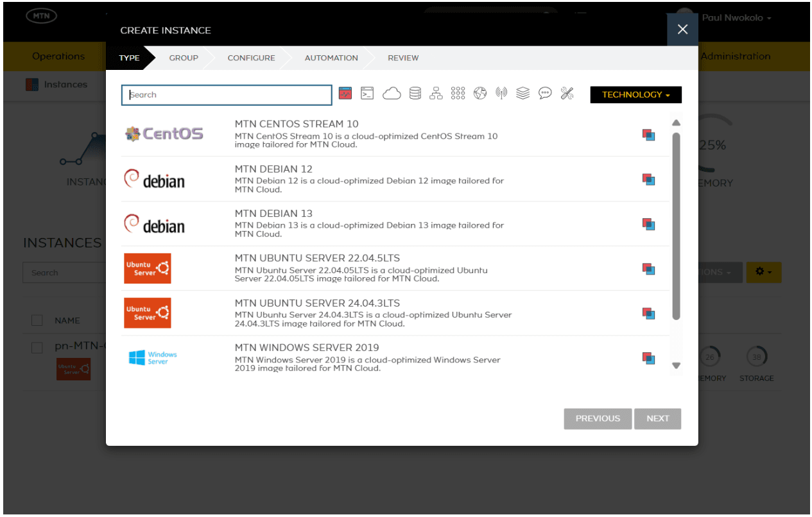812x517 pixels.
Task: Select MTN Windows Server 2019 title
Action: click(x=307, y=348)
